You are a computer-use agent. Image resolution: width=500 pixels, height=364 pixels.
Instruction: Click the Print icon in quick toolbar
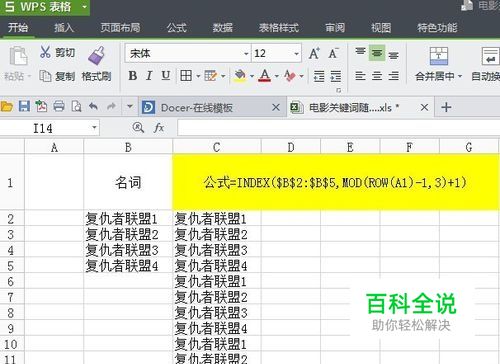[x=59, y=107]
